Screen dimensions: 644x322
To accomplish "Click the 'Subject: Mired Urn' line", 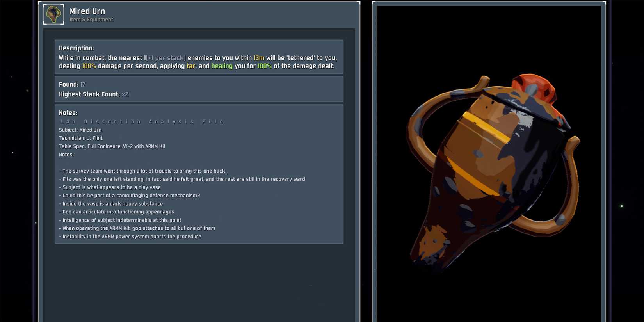I will (x=80, y=130).
